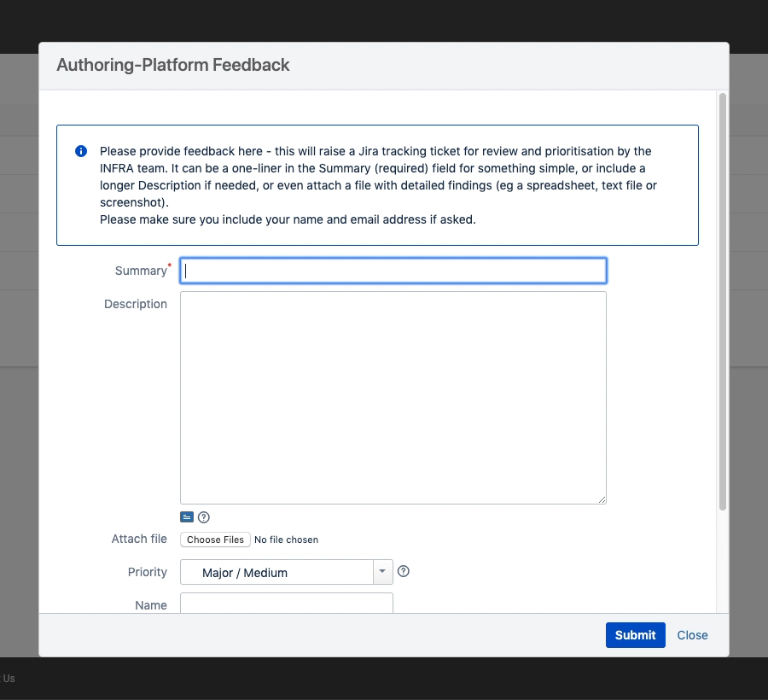
Task: Open the Priority field help icon
Action: 403,571
